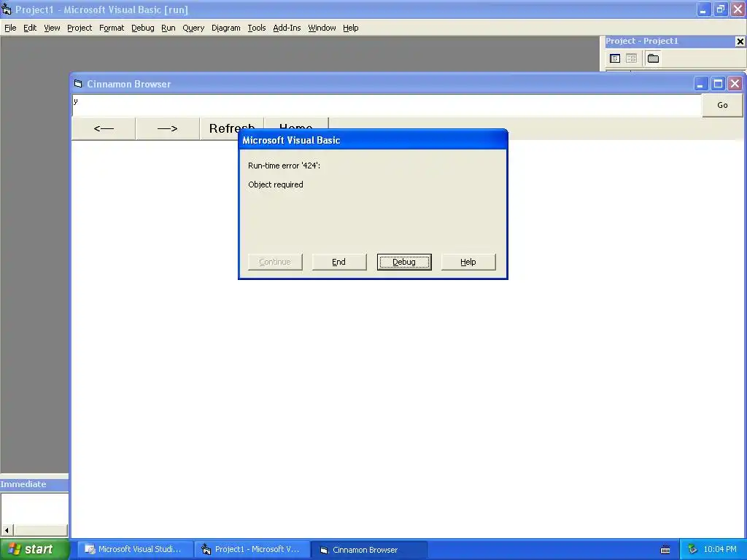
Task: Click the clock showing 10:04 PM
Action: (720, 550)
